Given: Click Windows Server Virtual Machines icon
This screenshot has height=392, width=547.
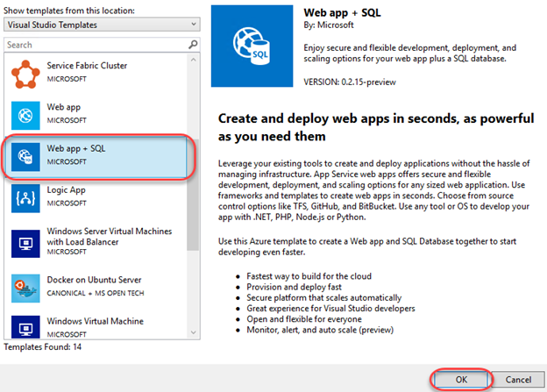Looking at the screenshot, I should [x=25, y=244].
